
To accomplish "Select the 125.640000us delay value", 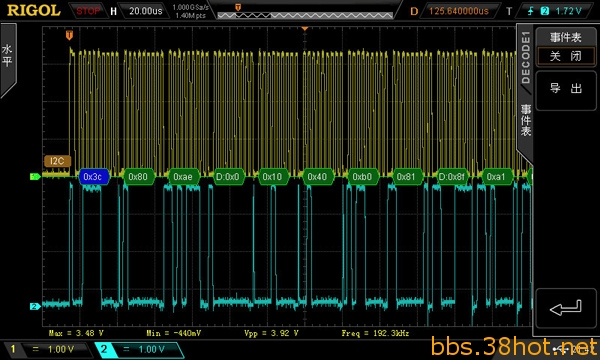I will pos(458,11).
